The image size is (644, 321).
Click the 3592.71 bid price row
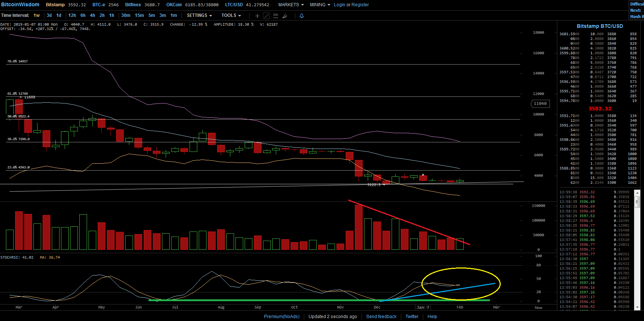coord(598,116)
